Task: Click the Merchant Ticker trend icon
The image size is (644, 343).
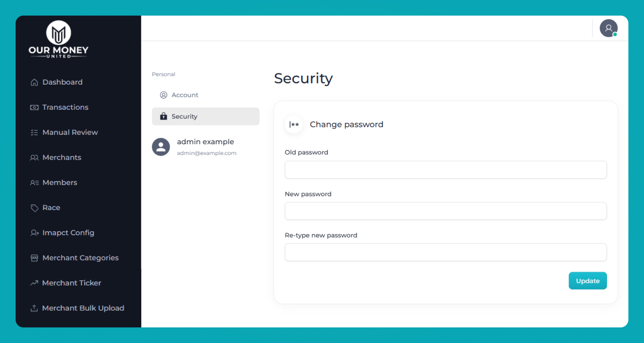Action: tap(34, 283)
